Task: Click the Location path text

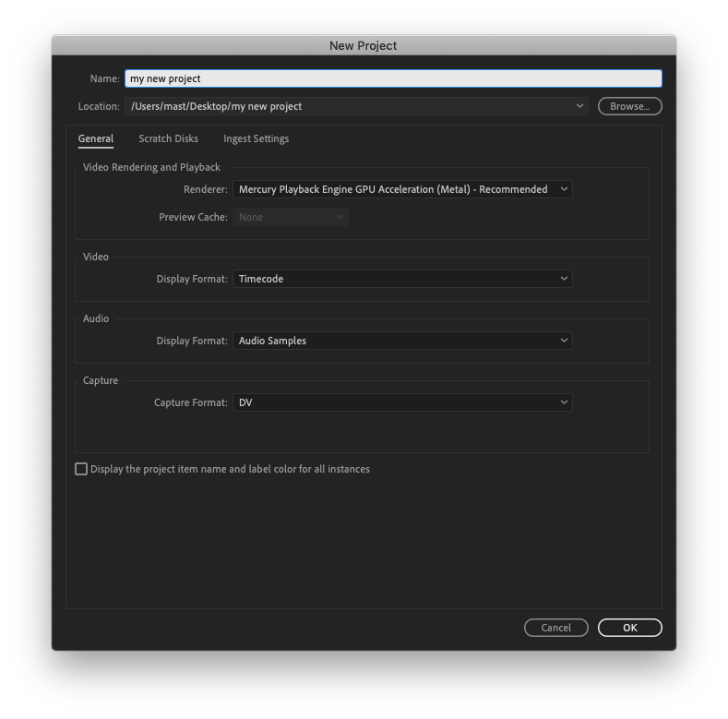Action: point(217,106)
